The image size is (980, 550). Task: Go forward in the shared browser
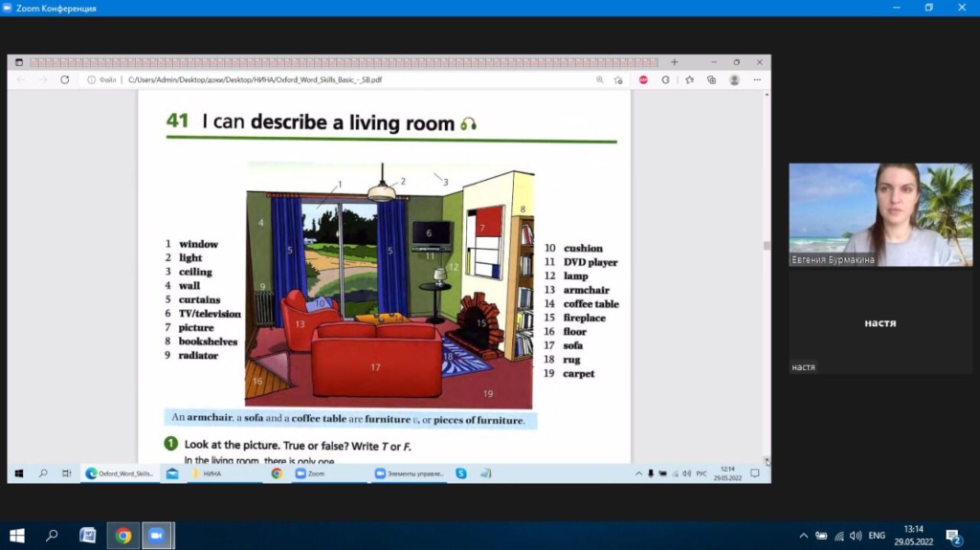click(x=42, y=80)
